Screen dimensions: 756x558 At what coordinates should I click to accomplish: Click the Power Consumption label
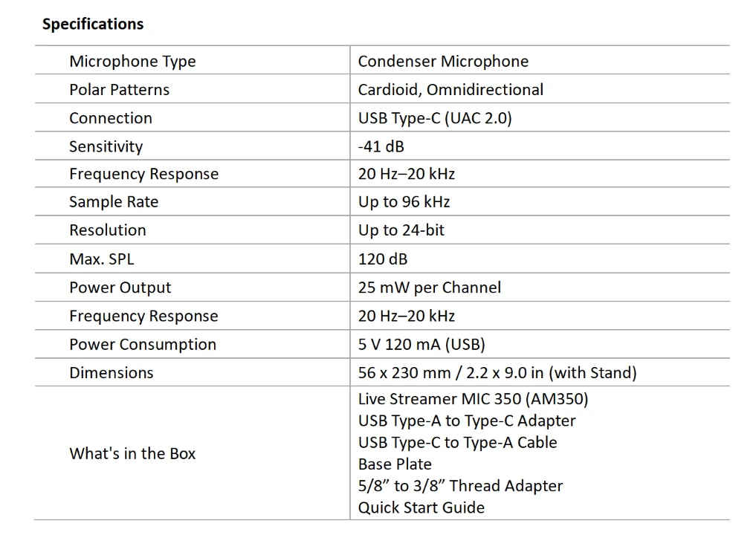[x=143, y=345]
